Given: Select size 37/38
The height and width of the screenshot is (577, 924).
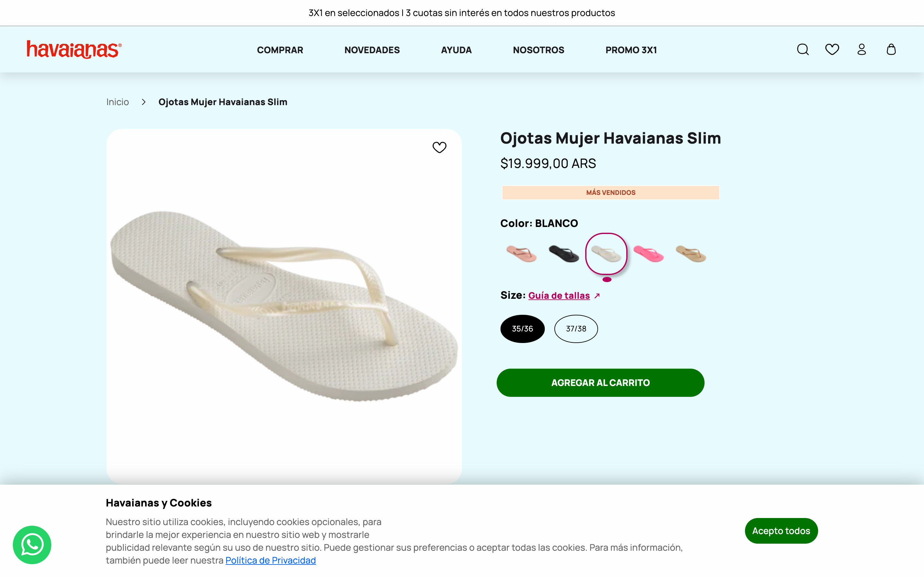Looking at the screenshot, I should [576, 328].
